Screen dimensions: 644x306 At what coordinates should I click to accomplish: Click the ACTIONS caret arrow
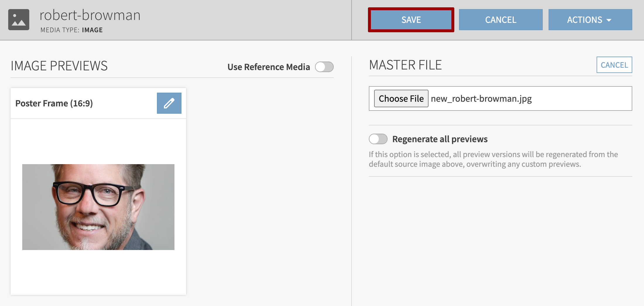coord(609,20)
